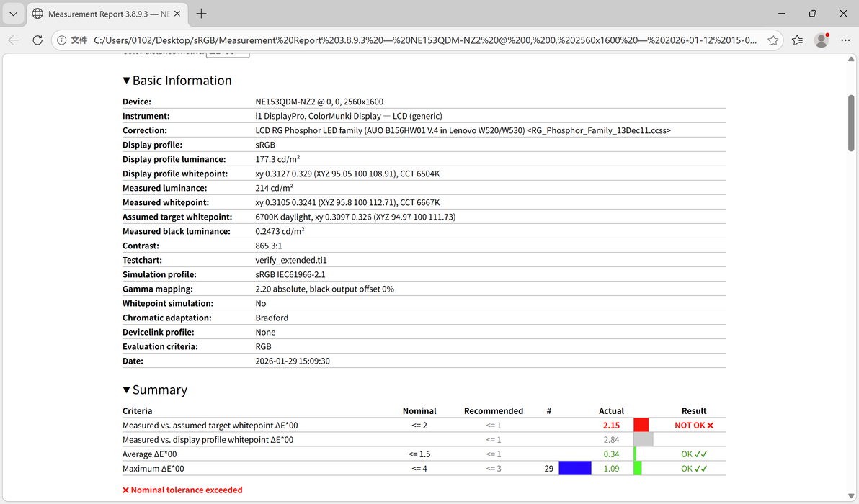This screenshot has width=859, height=504.
Task: Reload the measurement report page
Action: 37,40
